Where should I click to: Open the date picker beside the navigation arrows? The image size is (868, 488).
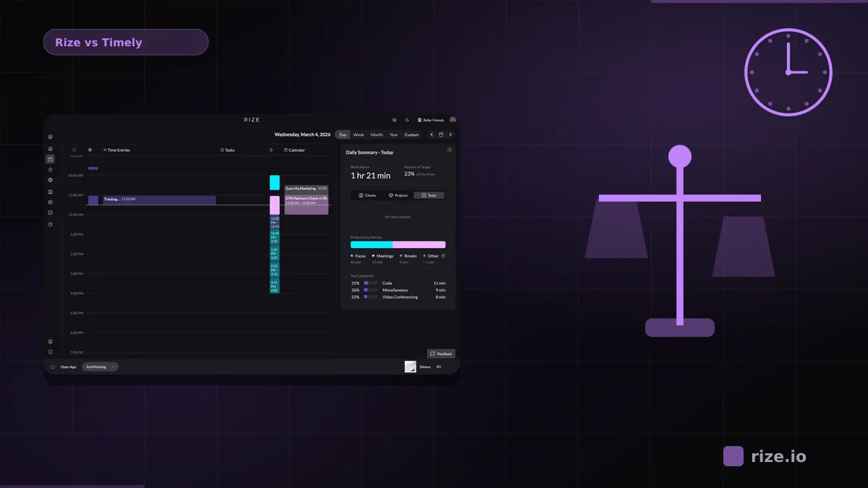click(441, 134)
